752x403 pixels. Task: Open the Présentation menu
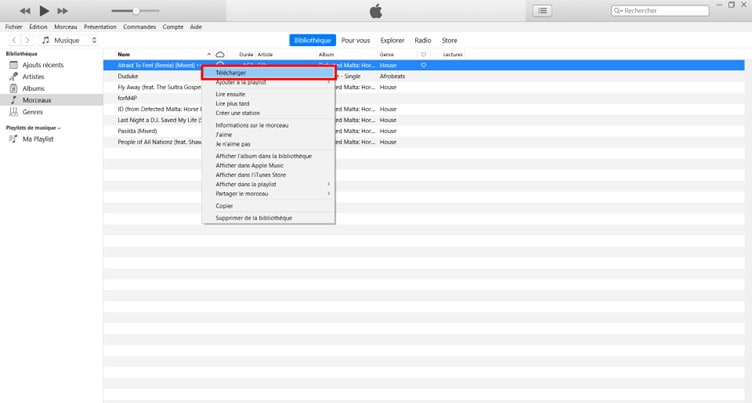(x=100, y=27)
